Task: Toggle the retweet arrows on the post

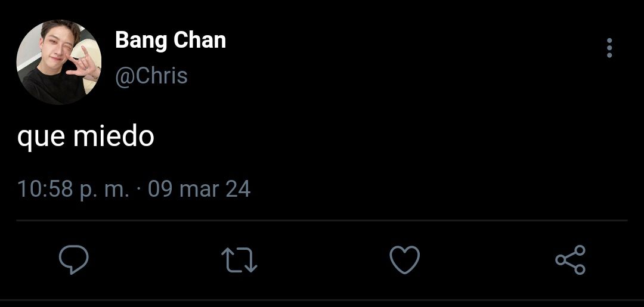Action: [x=239, y=259]
